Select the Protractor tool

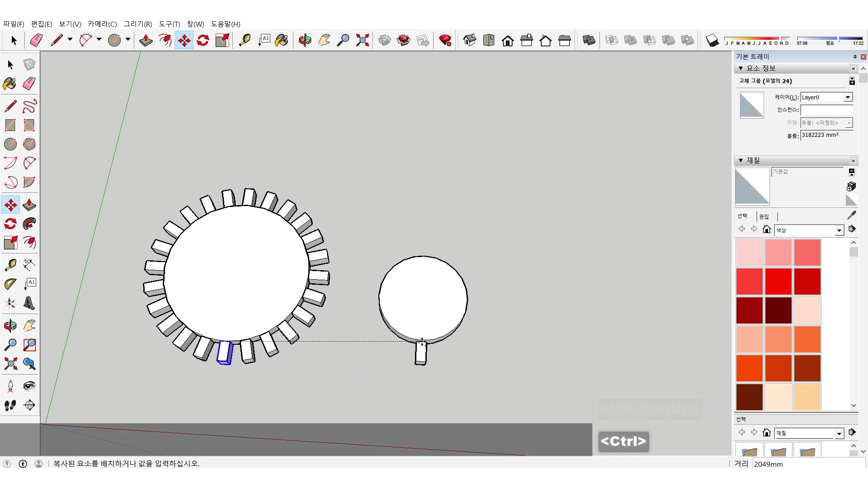click(x=10, y=284)
